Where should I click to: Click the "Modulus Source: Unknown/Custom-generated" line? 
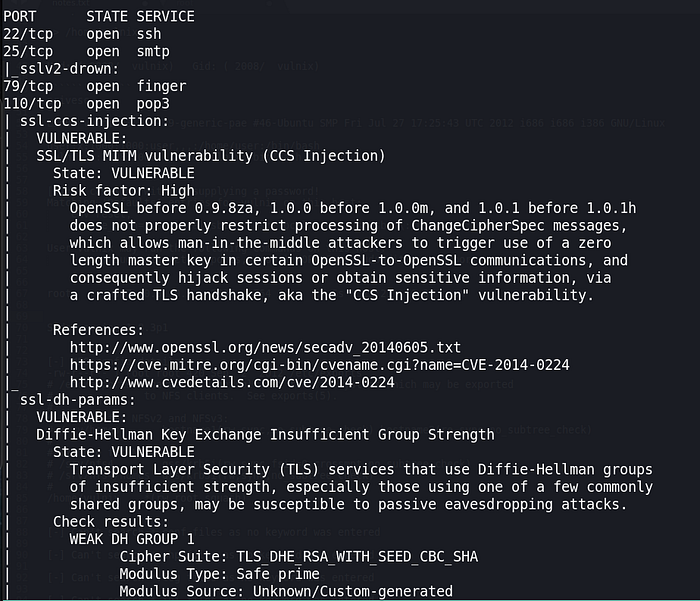[x=285, y=591]
